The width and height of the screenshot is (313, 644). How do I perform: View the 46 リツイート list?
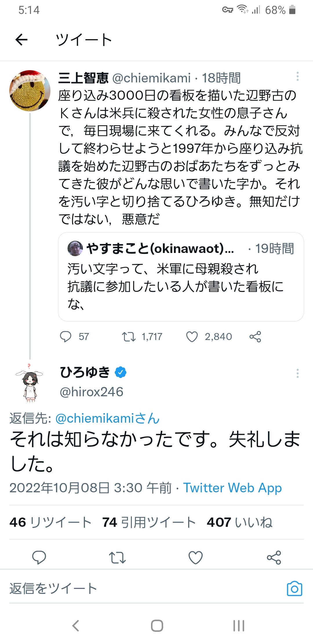50,522
